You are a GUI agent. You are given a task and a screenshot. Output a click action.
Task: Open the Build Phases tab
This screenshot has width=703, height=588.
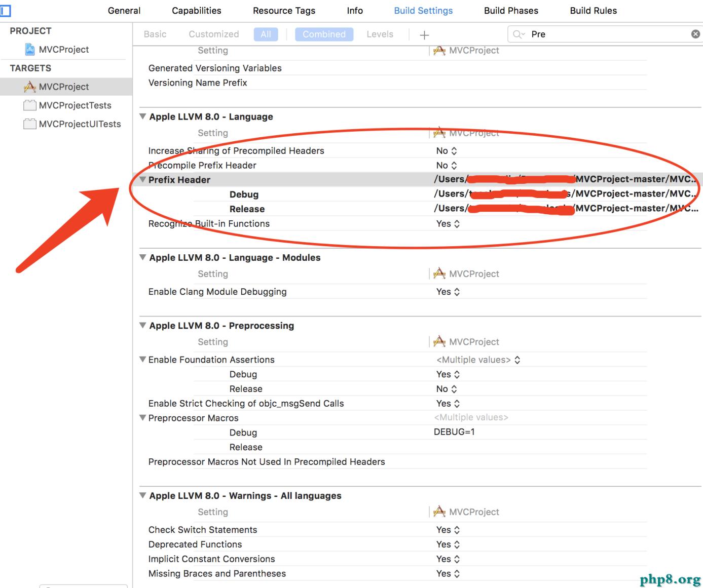click(511, 11)
